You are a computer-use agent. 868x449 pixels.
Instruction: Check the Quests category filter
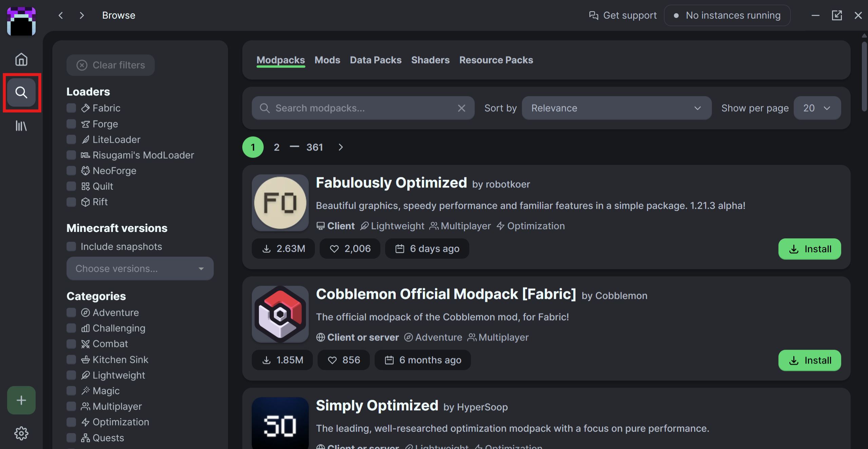(71, 438)
